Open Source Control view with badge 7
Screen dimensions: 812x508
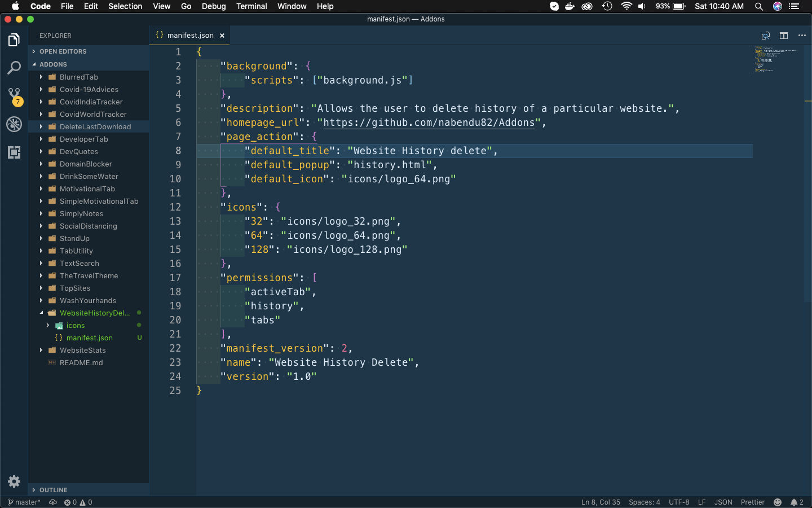[14, 96]
